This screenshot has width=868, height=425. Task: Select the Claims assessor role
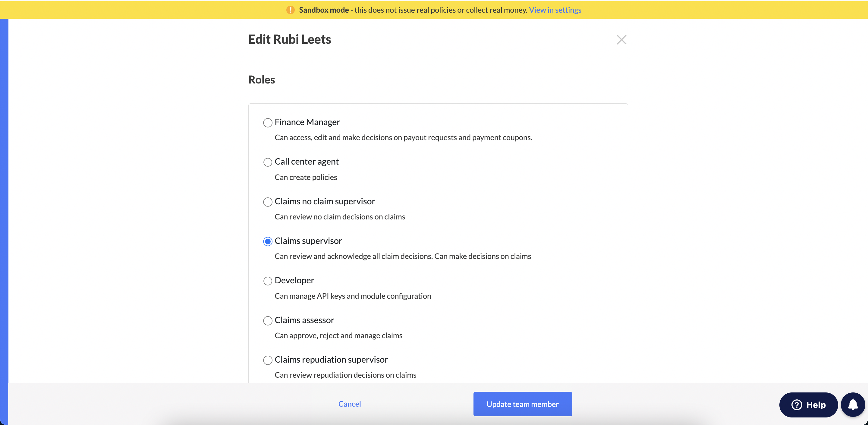pos(268,320)
